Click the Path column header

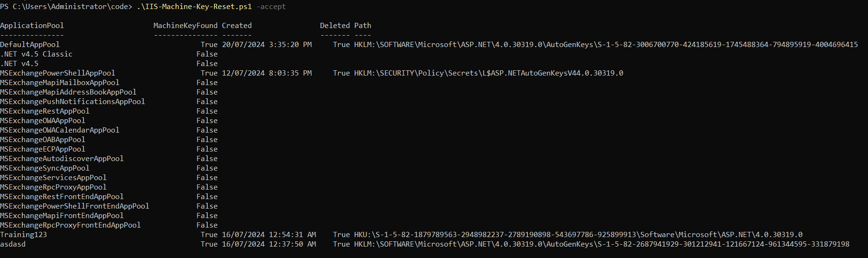tap(362, 26)
